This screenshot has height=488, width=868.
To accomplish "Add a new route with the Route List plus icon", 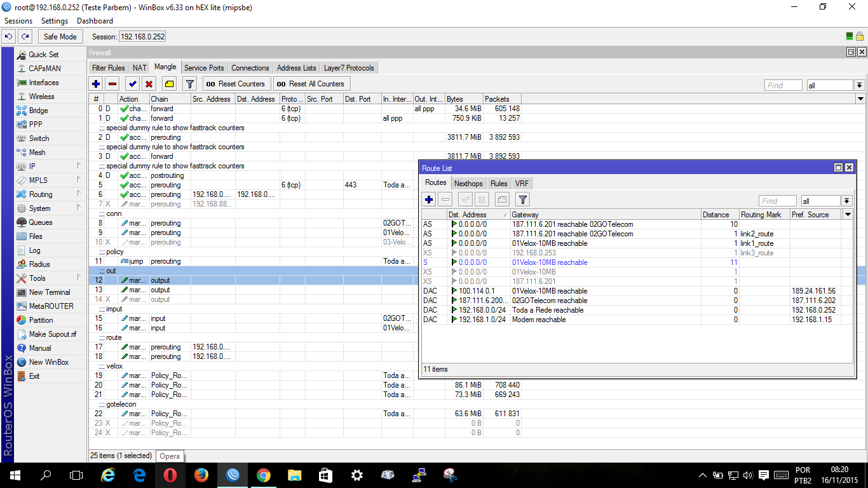I will point(429,200).
